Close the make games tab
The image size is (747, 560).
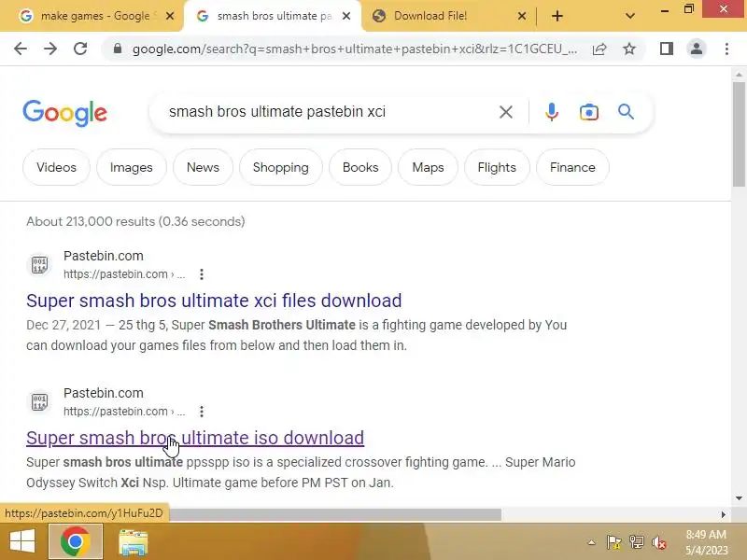[170, 16]
